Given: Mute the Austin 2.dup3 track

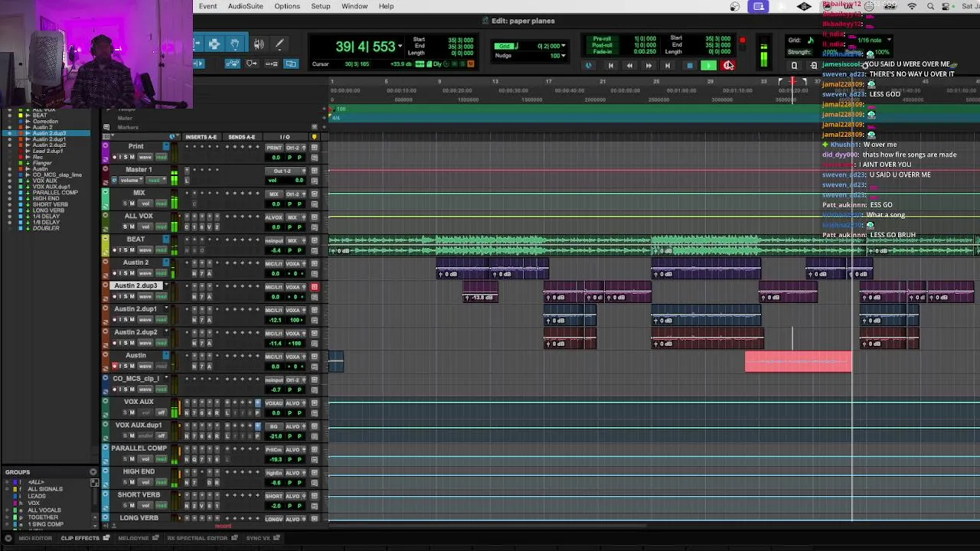Looking at the screenshot, I should tap(133, 297).
